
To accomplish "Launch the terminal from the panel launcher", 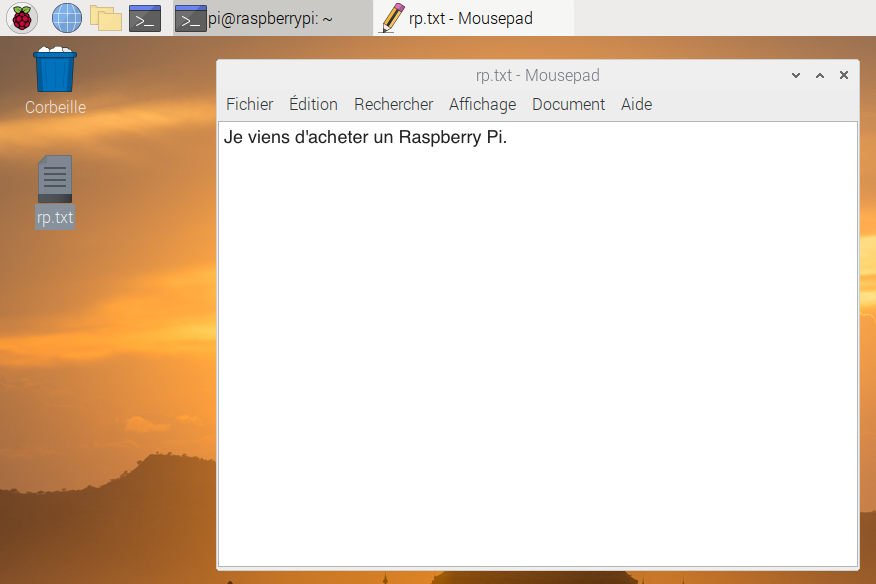I will pos(145,18).
